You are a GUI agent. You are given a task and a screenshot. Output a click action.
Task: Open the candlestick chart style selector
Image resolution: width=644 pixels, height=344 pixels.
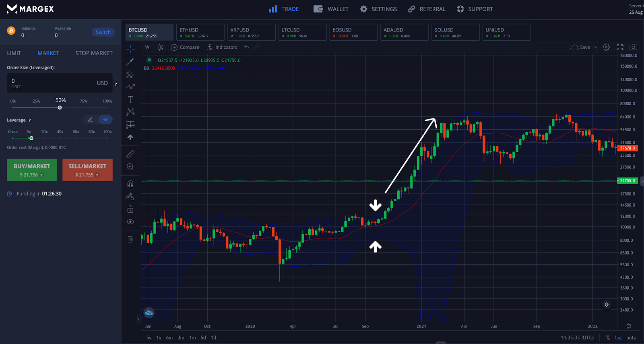[161, 47]
